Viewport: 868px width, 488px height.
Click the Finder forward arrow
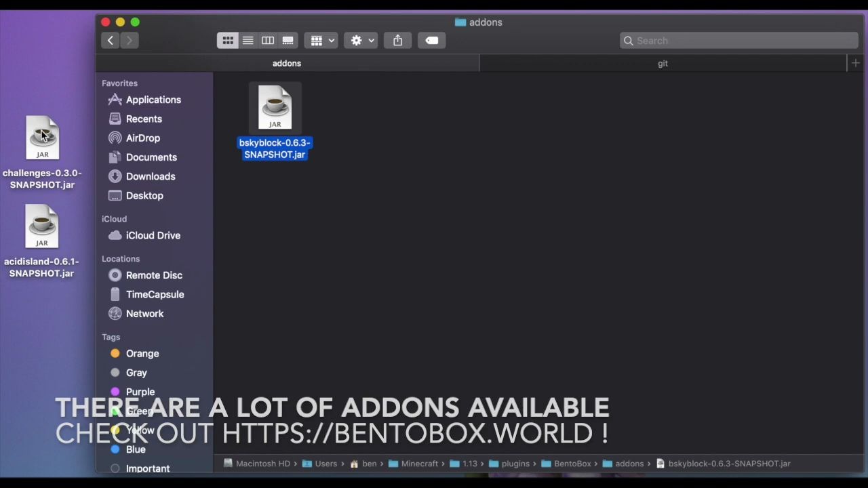pos(129,41)
